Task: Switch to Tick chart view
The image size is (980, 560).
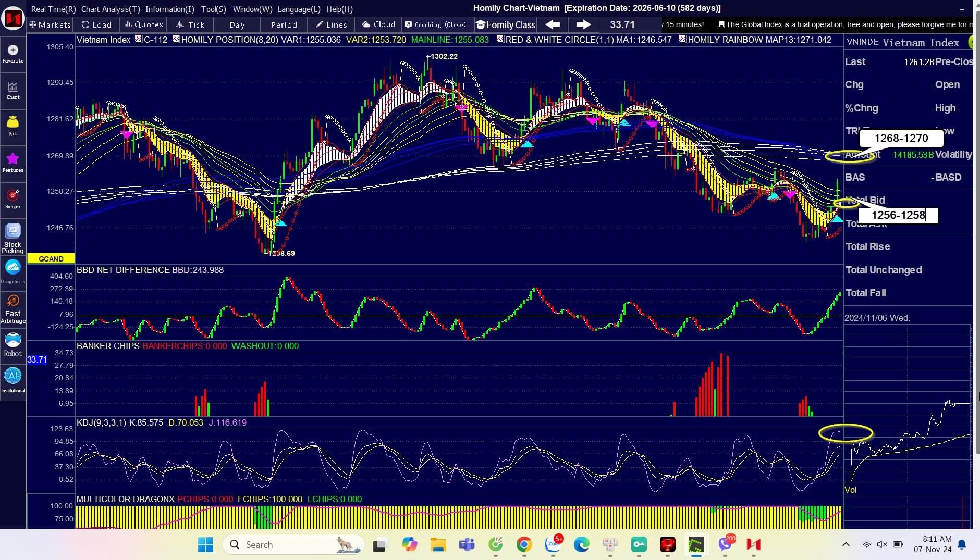Action: tap(190, 24)
